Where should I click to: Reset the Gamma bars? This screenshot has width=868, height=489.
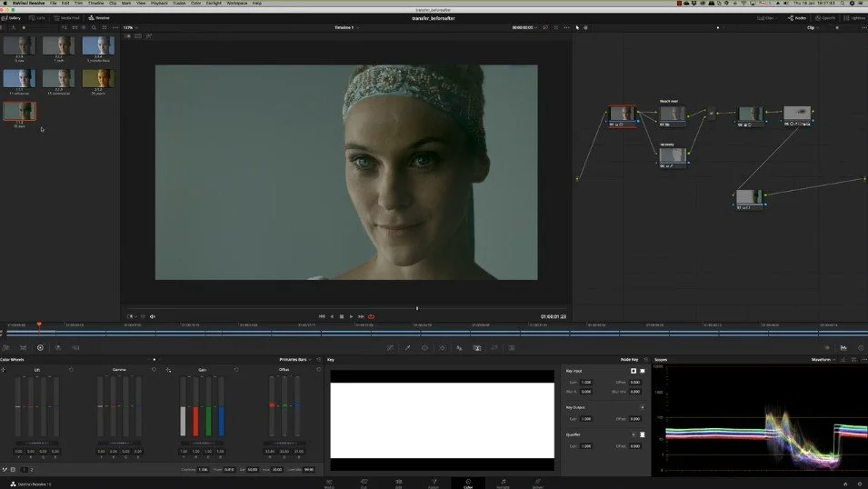(154, 369)
